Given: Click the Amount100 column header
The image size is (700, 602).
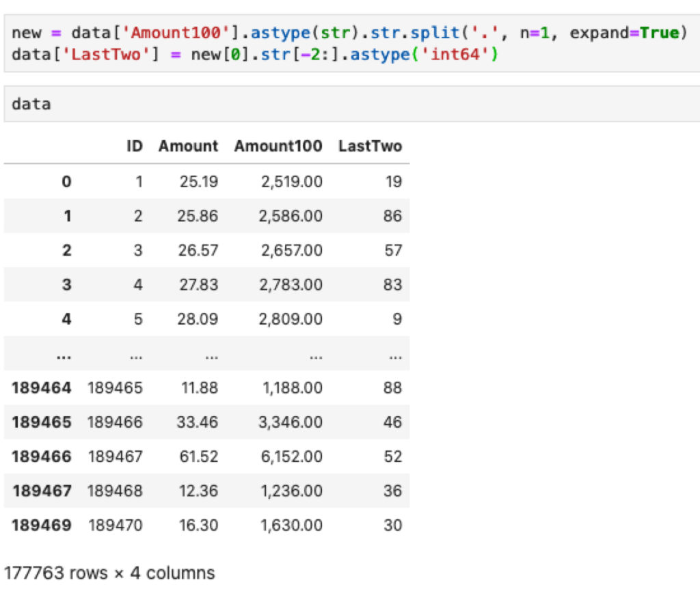Looking at the screenshot, I should coord(278,146).
